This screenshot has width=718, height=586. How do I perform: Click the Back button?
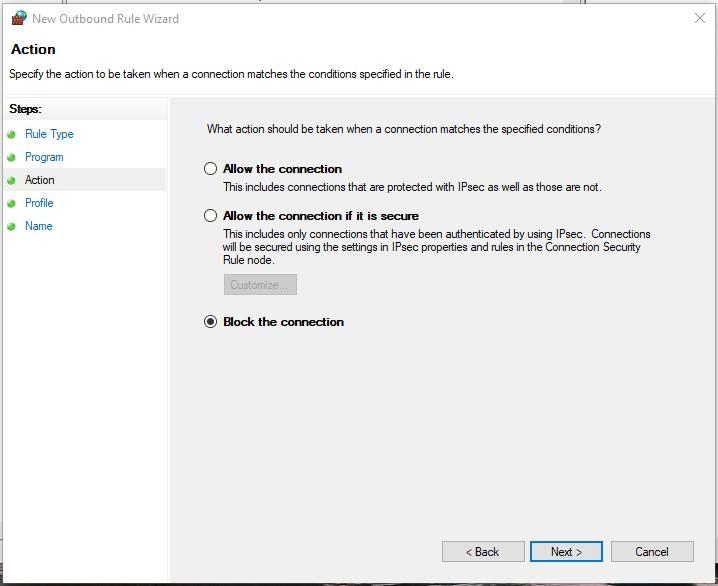tap(483, 552)
